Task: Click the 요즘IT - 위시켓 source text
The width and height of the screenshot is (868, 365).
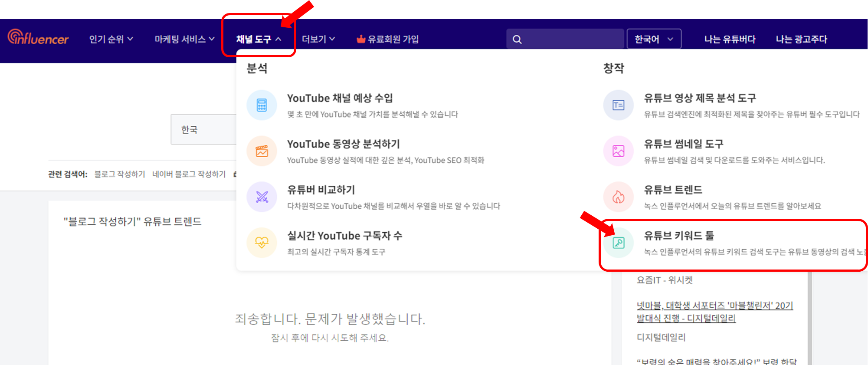Action: coord(665,280)
